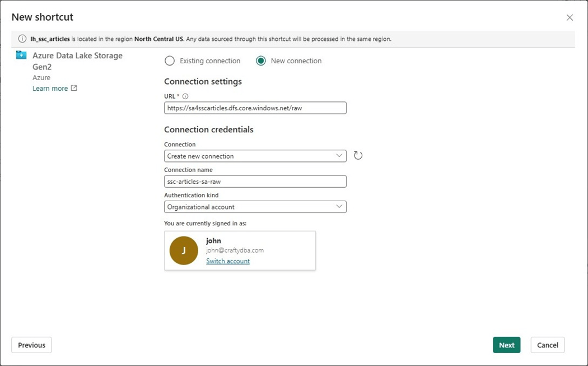The height and width of the screenshot is (366, 588).
Task: Click the Azure Data Lake Storage Gen2 icon
Action: pyautogui.click(x=21, y=55)
